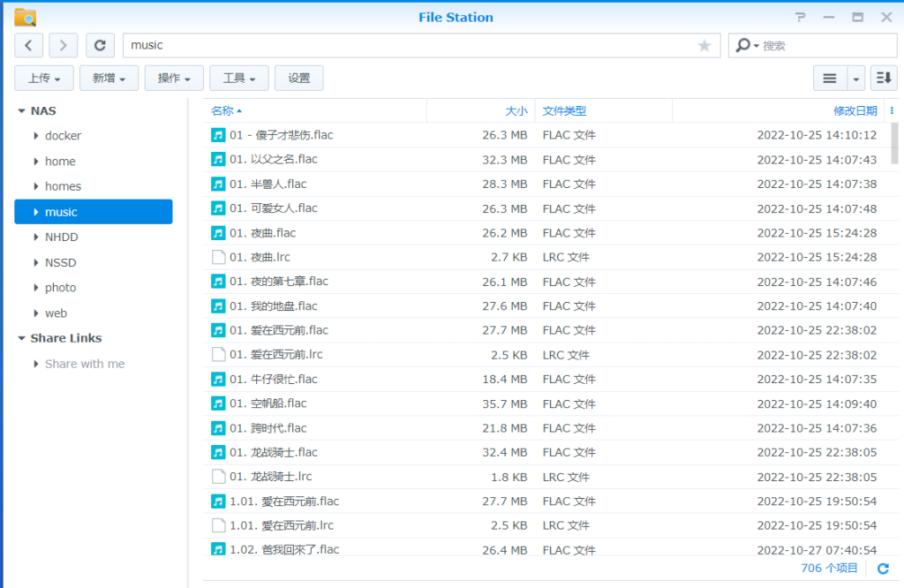This screenshot has width=904, height=588.
Task: Collapse the Share Links section
Action: tap(22, 338)
